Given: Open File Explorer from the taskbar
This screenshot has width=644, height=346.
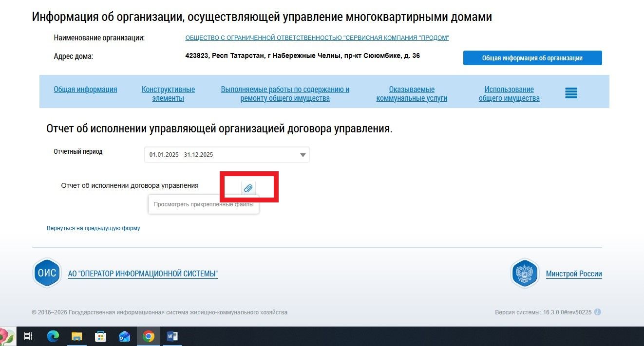Looking at the screenshot, I should pos(77,336).
